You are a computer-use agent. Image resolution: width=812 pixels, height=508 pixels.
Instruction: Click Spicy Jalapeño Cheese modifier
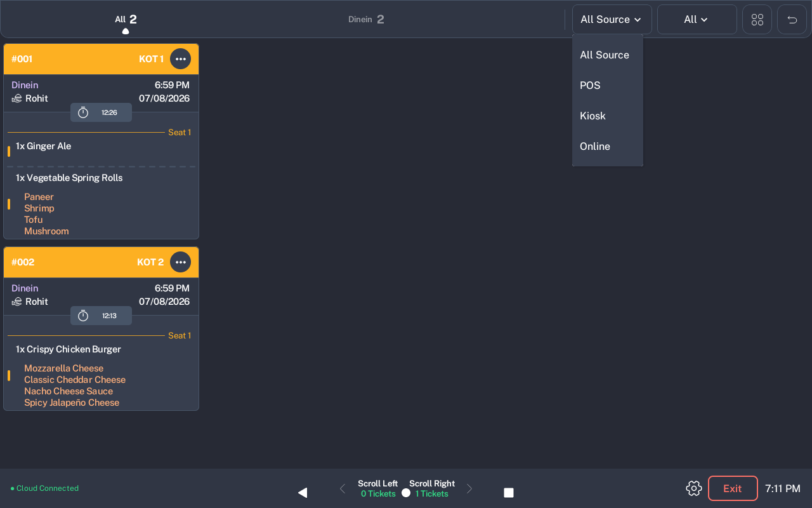[72, 403]
